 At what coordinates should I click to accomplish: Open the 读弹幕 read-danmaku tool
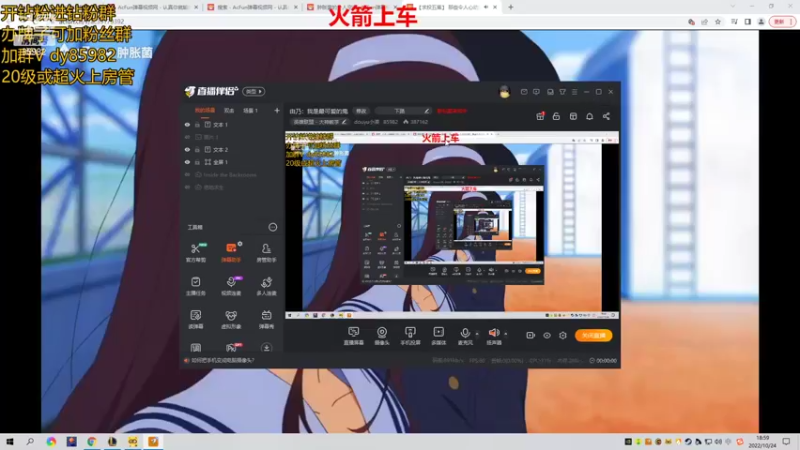click(196, 319)
